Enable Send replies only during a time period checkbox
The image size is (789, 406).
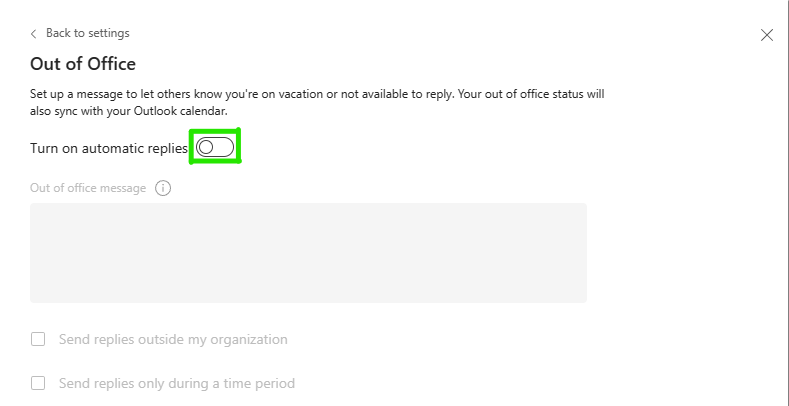point(38,383)
